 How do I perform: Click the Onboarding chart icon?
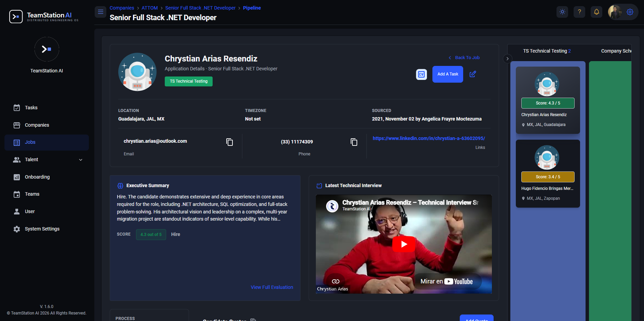[17, 177]
